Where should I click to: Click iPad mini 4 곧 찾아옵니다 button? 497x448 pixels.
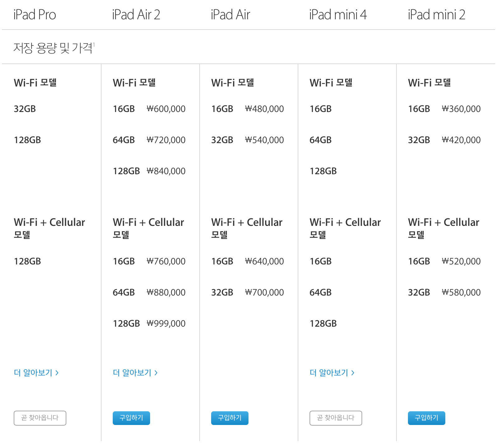click(x=336, y=418)
